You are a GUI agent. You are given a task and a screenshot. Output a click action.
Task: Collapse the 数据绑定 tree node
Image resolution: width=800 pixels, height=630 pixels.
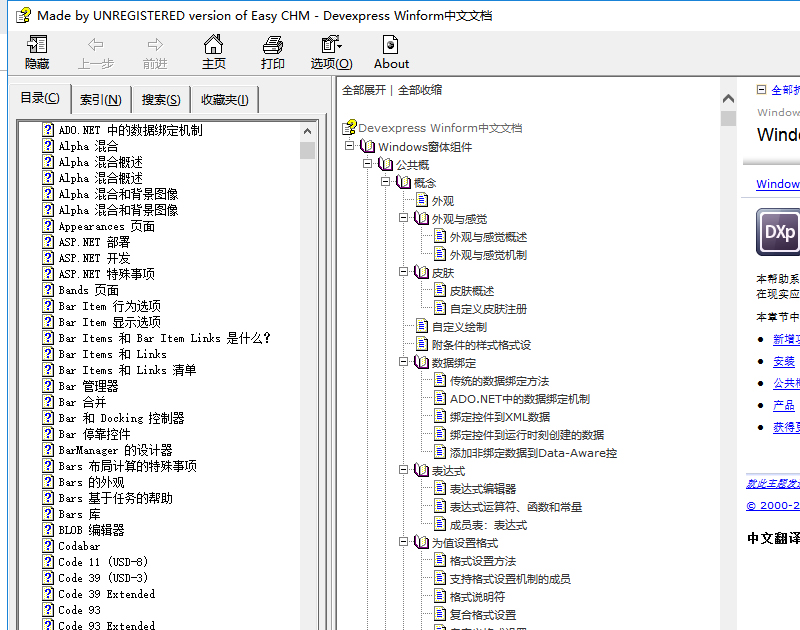click(403, 362)
